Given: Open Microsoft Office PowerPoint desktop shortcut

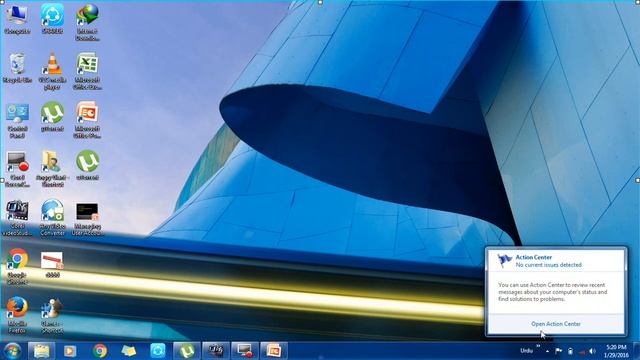Looking at the screenshot, I should tap(87, 120).
